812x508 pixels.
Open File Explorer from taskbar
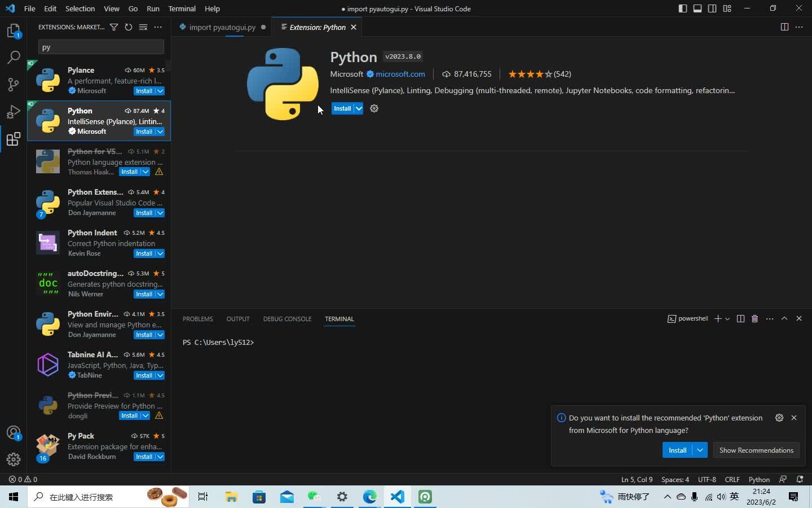click(x=231, y=497)
